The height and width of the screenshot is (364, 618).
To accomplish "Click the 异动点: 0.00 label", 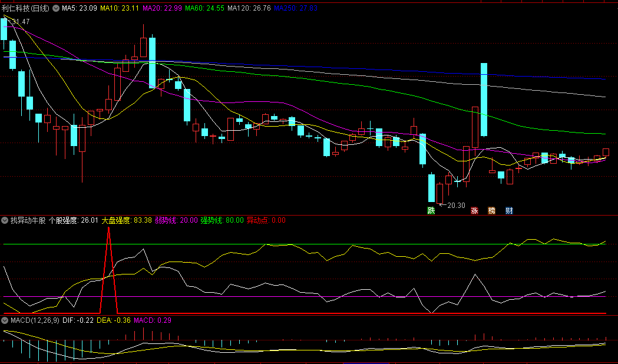I will (x=266, y=220).
